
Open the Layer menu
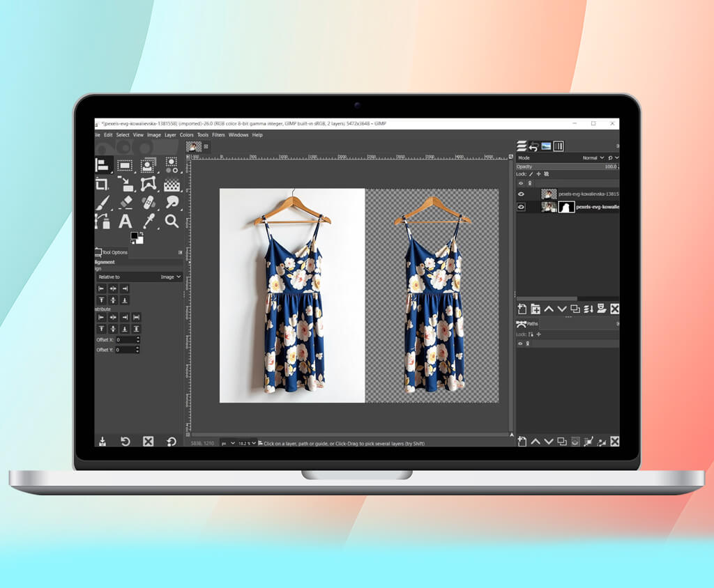click(x=170, y=134)
